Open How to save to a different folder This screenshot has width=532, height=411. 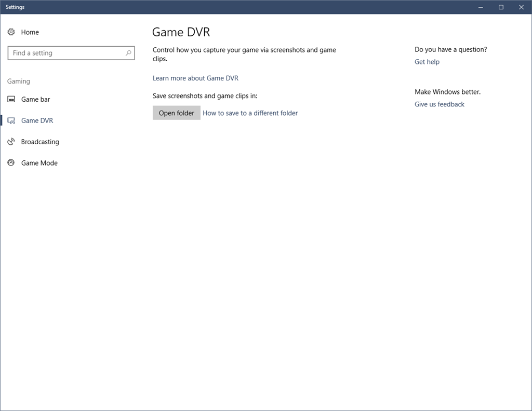point(250,113)
